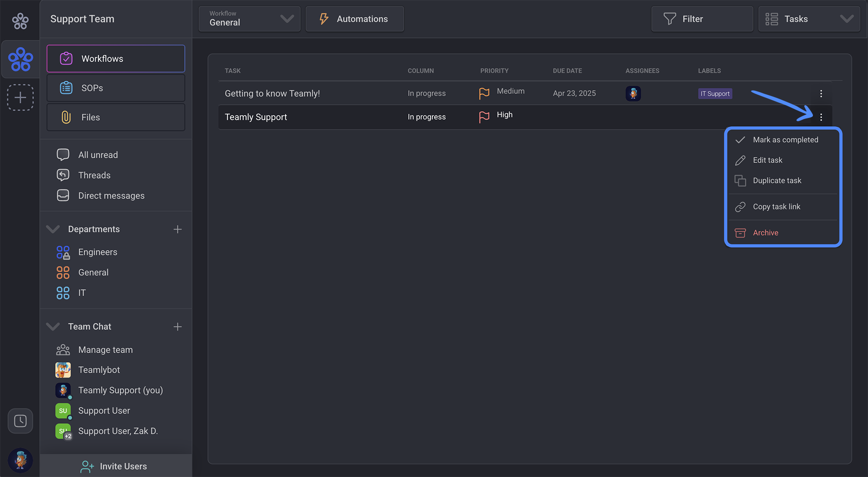Add a new team chat with plus

click(178, 327)
